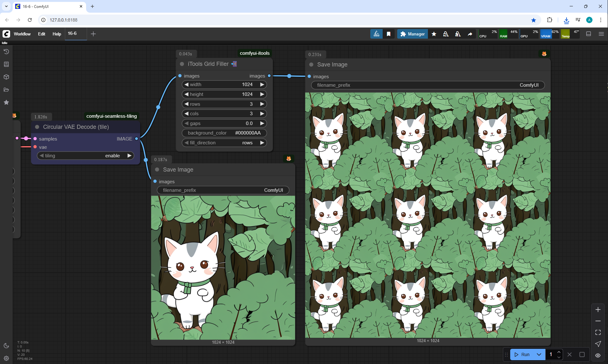Increase rows value with right arrow
Screen dimensions: 608x364
pos(262,104)
